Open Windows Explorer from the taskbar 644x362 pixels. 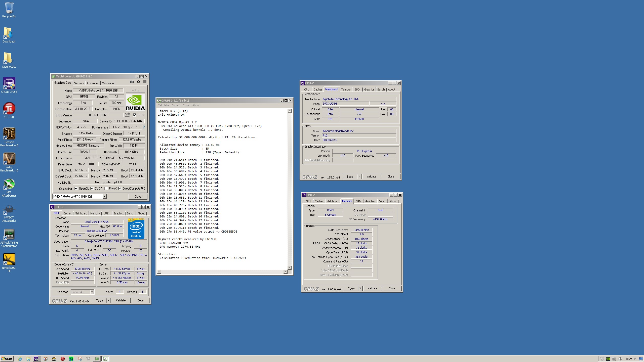click(x=28, y=359)
